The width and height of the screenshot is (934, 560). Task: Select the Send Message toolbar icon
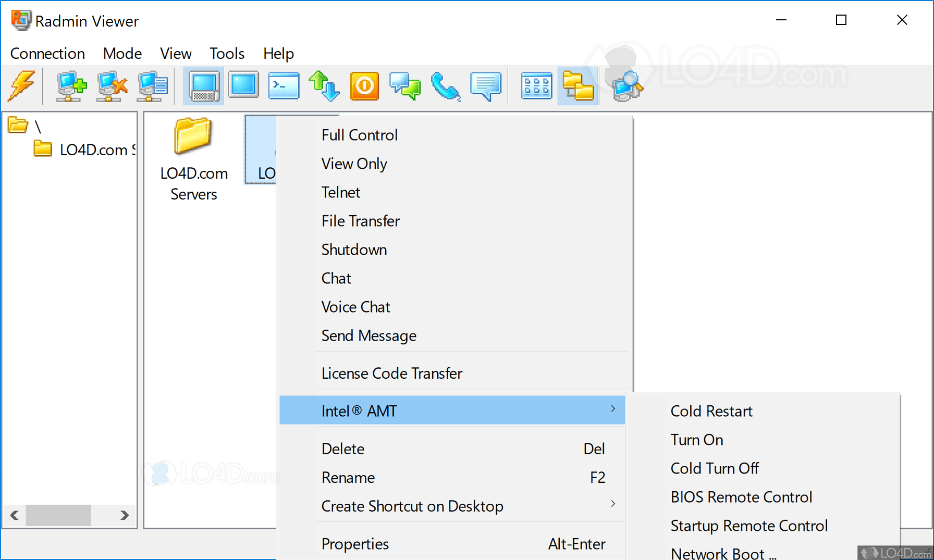pyautogui.click(x=486, y=86)
